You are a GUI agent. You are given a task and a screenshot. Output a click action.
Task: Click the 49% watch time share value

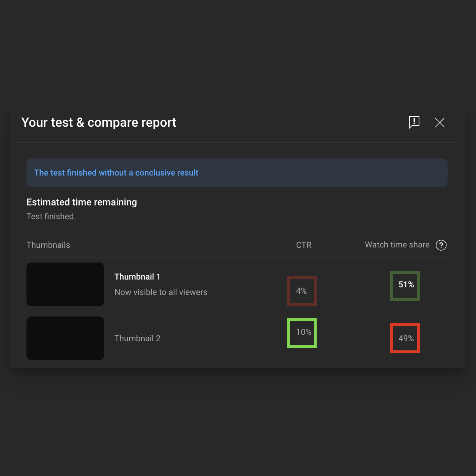406,338
